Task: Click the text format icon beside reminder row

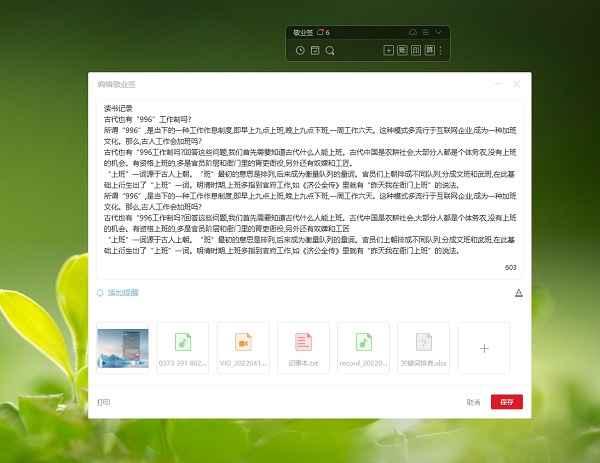Action: (x=518, y=293)
